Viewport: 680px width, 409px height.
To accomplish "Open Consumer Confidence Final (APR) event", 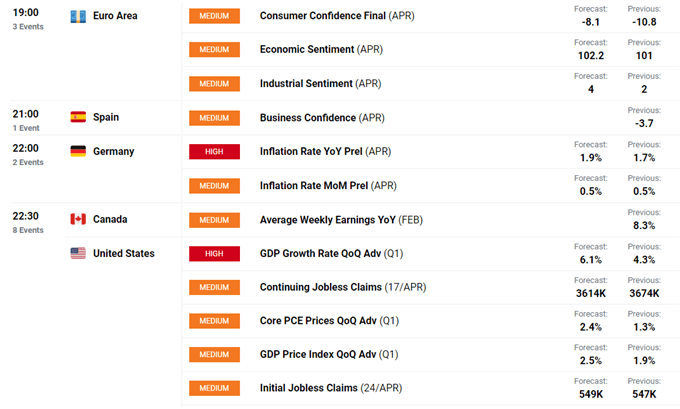I will (x=337, y=16).
